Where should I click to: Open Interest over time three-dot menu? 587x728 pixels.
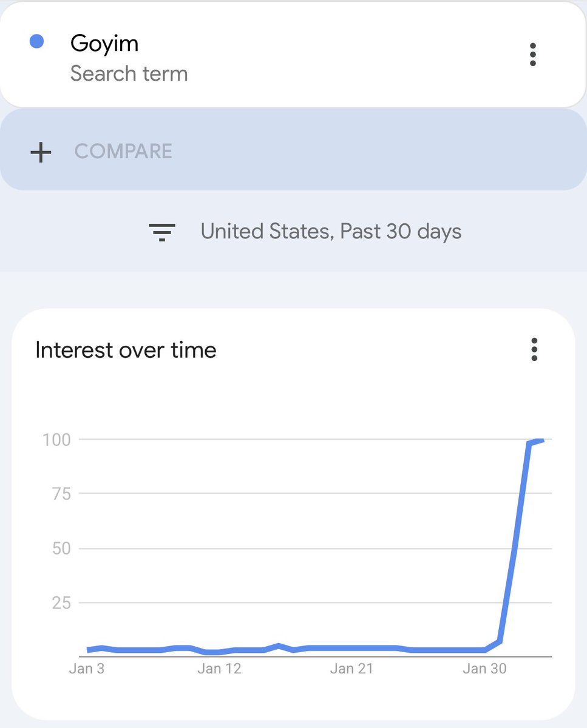pos(534,350)
